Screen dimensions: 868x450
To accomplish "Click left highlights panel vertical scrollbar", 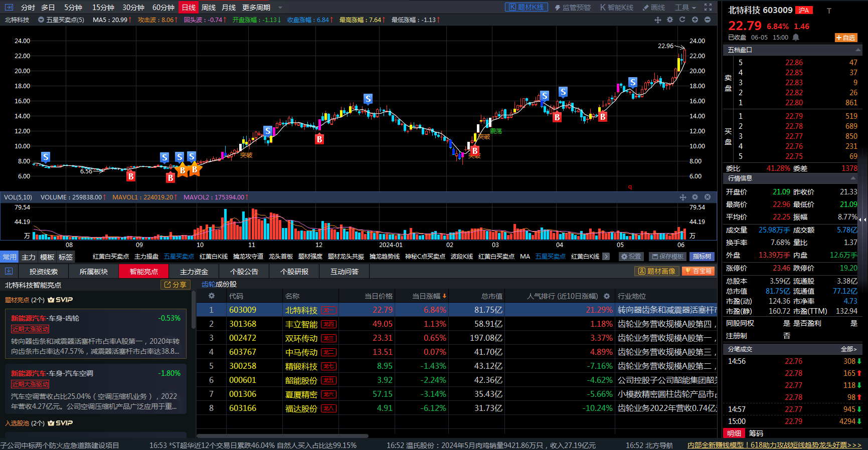I will 193,311.
